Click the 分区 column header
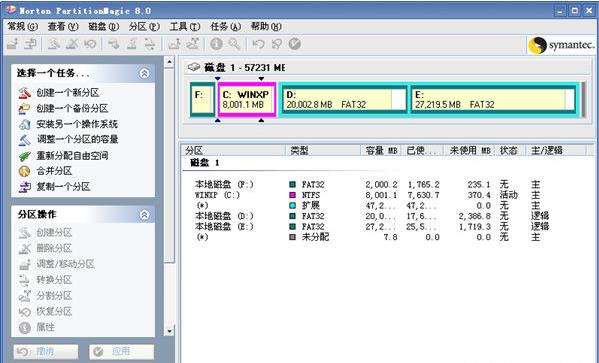 click(x=233, y=151)
